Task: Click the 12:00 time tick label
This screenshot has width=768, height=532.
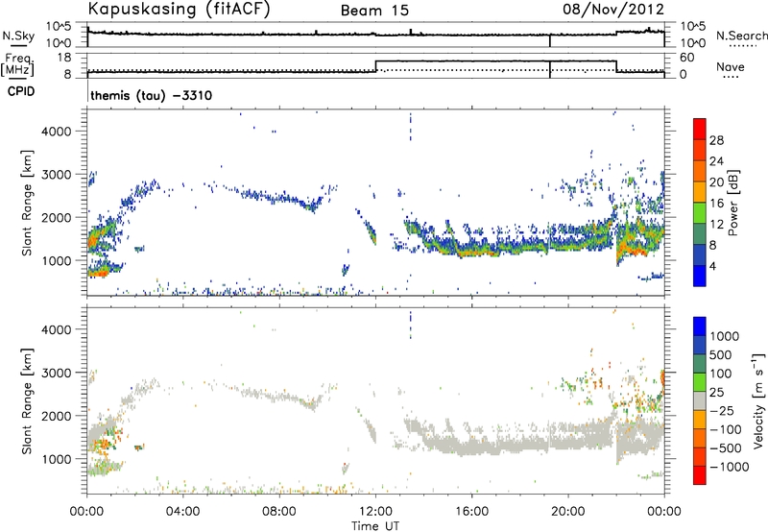Action: click(375, 512)
